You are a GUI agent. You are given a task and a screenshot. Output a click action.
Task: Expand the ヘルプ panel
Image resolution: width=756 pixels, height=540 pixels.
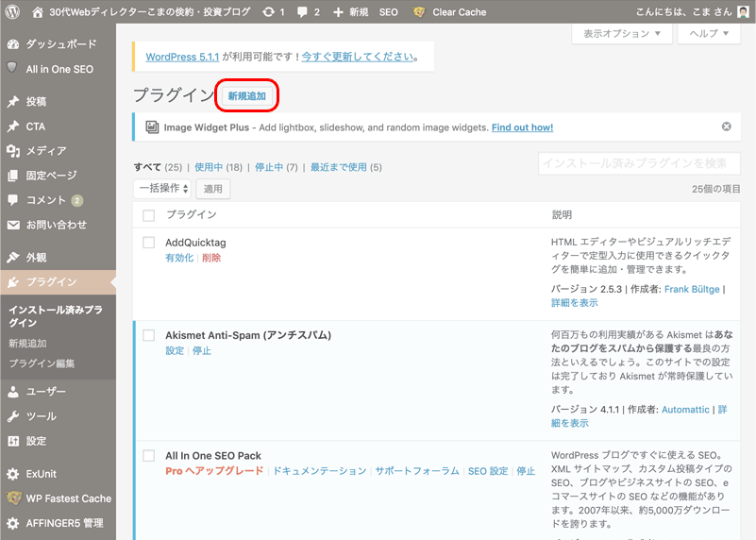[x=709, y=33]
